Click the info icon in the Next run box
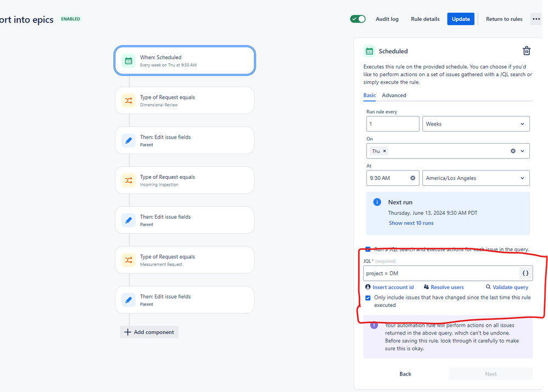The width and height of the screenshot is (548, 392). 377,202
